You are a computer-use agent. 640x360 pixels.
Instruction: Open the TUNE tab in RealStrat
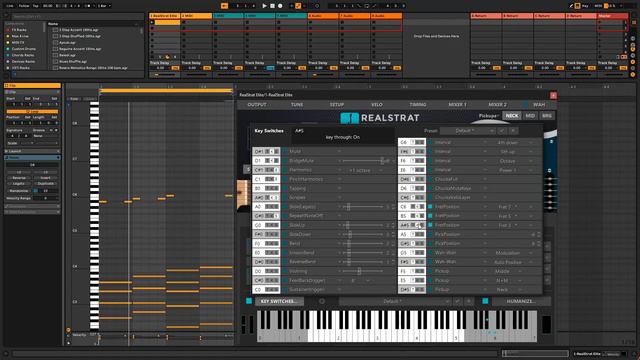[x=297, y=105]
